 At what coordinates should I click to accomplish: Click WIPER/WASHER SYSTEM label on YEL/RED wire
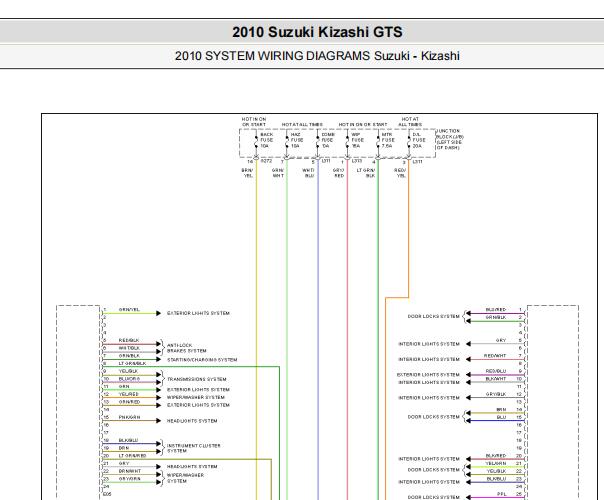click(x=196, y=397)
